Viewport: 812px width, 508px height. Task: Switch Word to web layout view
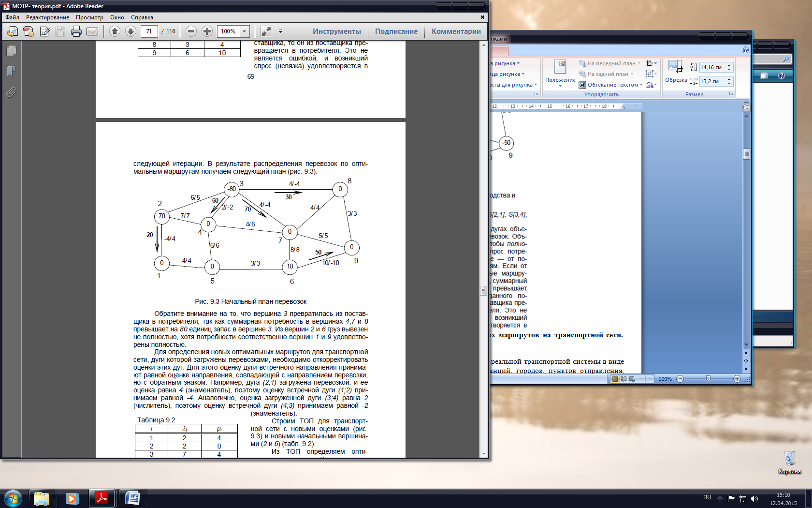[632, 379]
